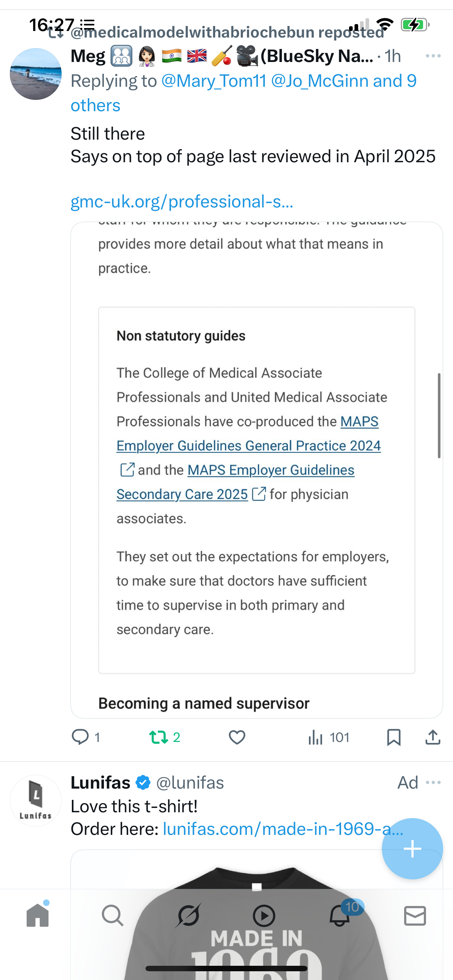Open Meg's beach profile picture
The width and height of the screenshot is (453, 980).
36,74
